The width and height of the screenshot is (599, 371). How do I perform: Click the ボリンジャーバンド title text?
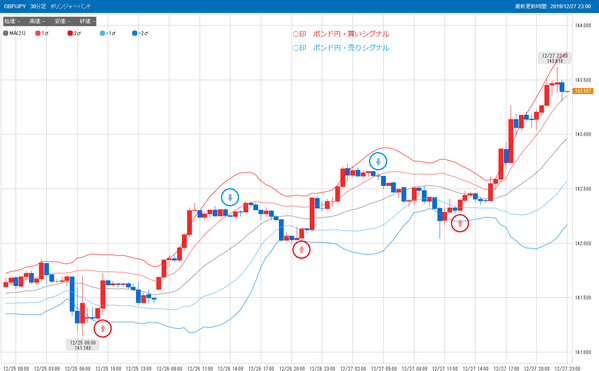click(x=70, y=6)
